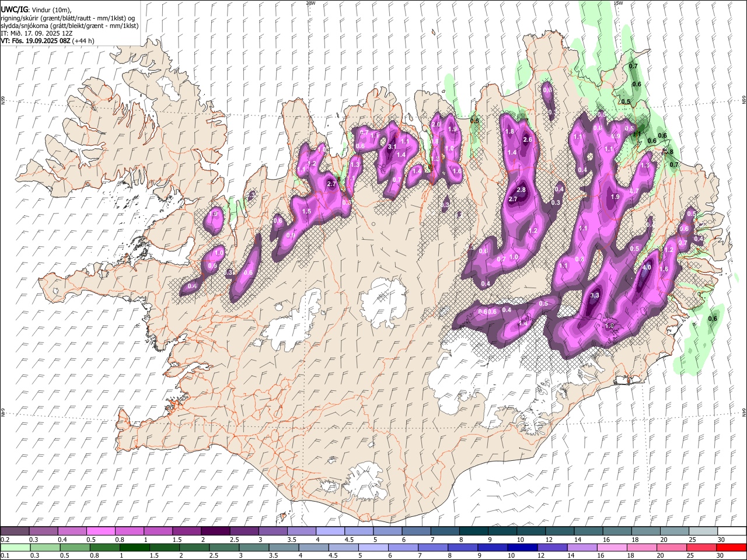The image size is (747, 560).
Task: Click the 6–7 slate-blue snow scale swatch
Action: [x=417, y=531]
